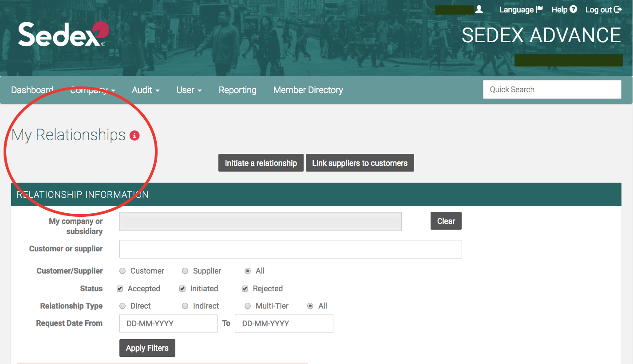This screenshot has width=633, height=364.
Task: Toggle the Initiated status checkbox
Action: point(182,289)
